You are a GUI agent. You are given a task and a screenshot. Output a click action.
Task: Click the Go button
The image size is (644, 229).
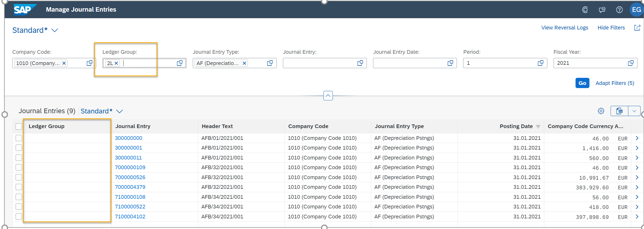click(x=582, y=83)
